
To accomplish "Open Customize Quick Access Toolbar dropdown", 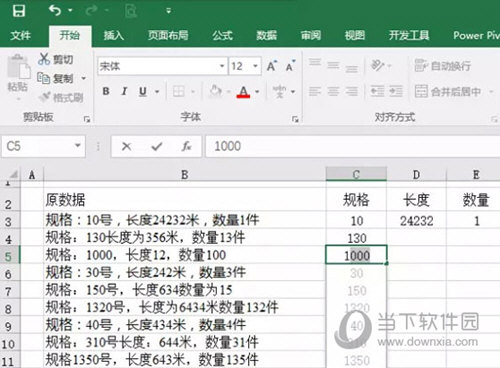I will (x=169, y=11).
